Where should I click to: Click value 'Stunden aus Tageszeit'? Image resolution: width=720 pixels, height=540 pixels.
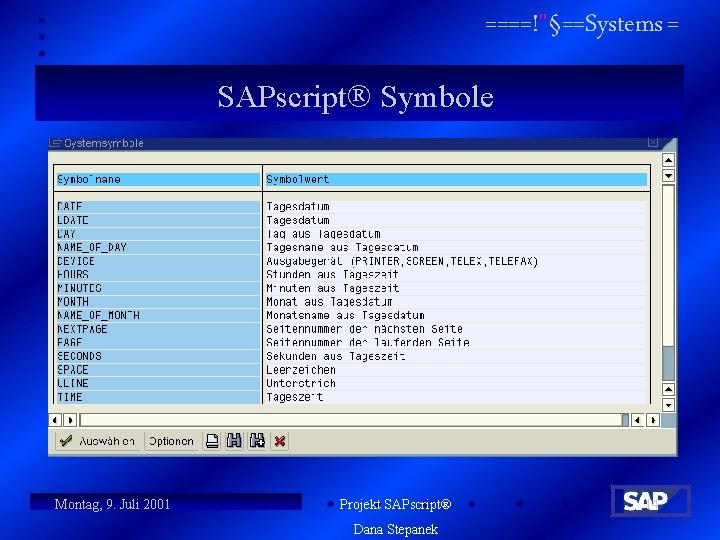[332, 275]
